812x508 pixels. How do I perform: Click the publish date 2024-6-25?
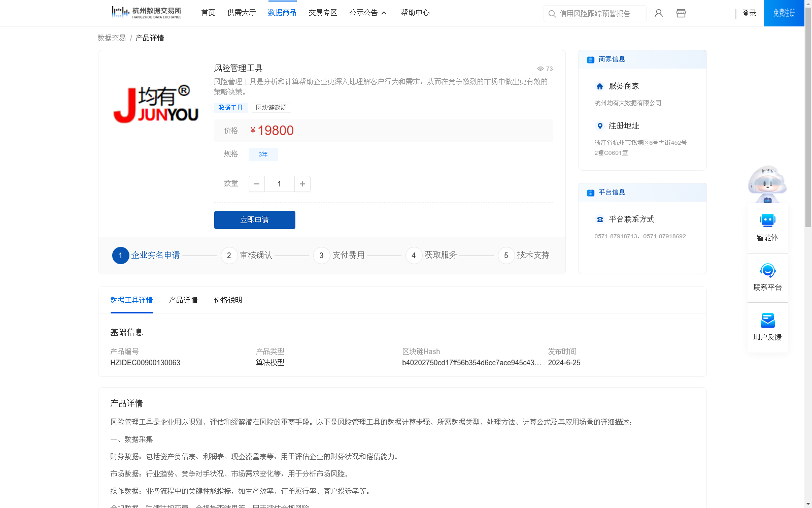point(564,363)
